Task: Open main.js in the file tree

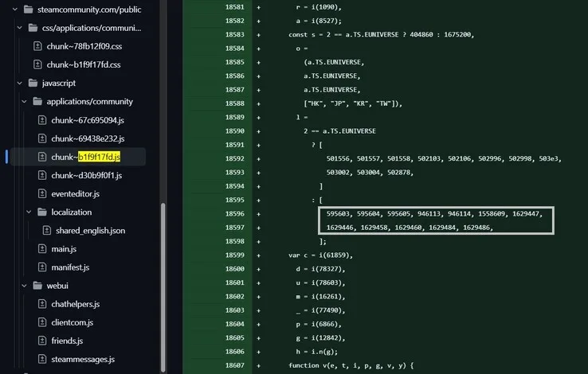Action: (x=64, y=249)
